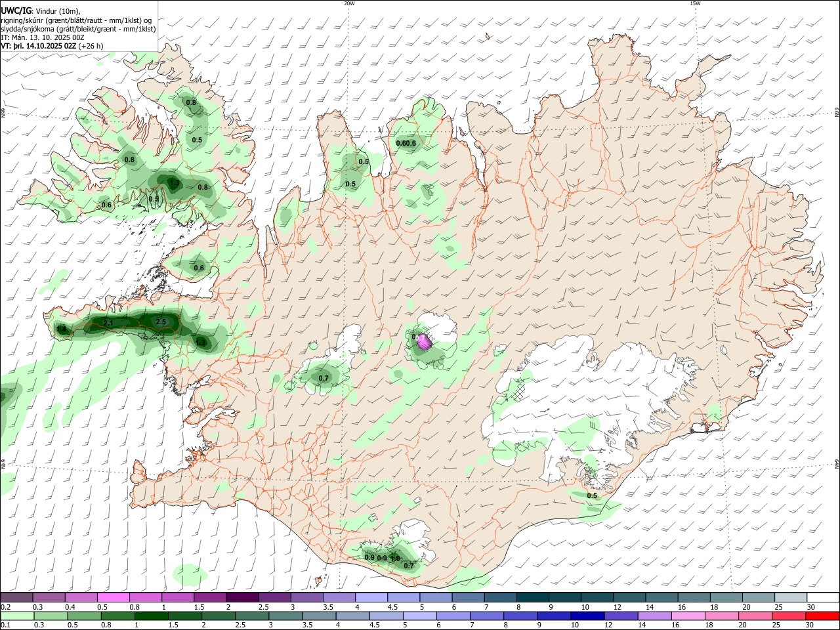Pick the bright pink upper swatch labeled 0.5
This screenshot has height=630, width=840.
113,597
